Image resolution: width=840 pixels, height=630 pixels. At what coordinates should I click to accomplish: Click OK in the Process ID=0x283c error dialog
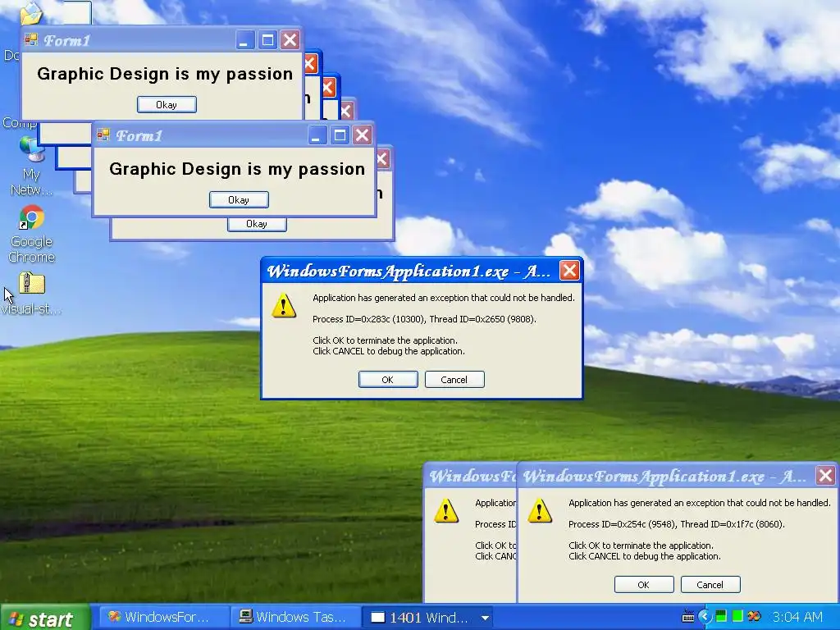click(388, 379)
